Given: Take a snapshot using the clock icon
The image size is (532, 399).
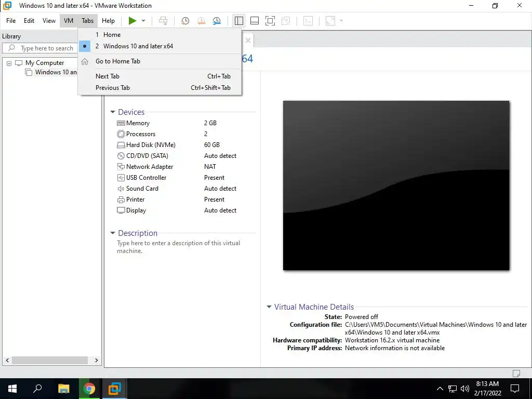Looking at the screenshot, I should pyautogui.click(x=185, y=21).
